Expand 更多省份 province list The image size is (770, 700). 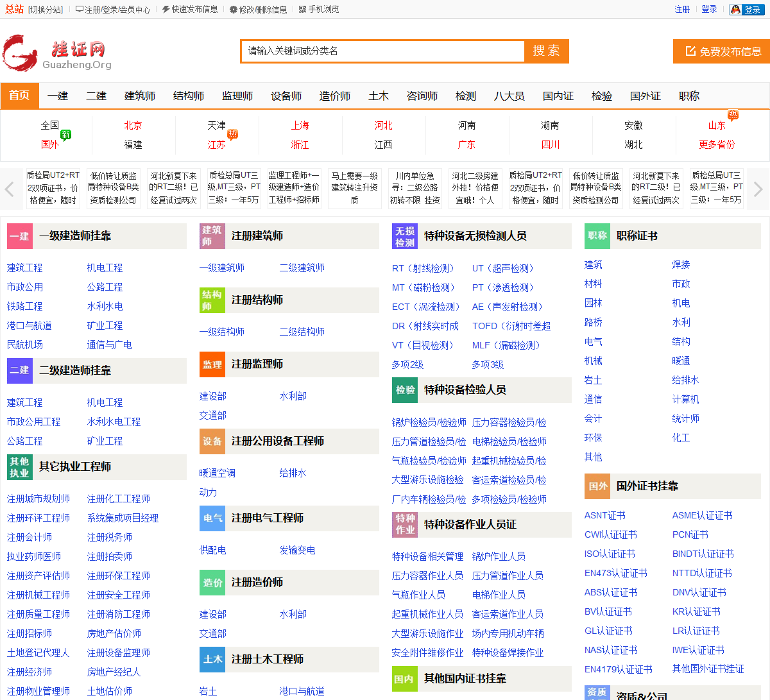717,145
